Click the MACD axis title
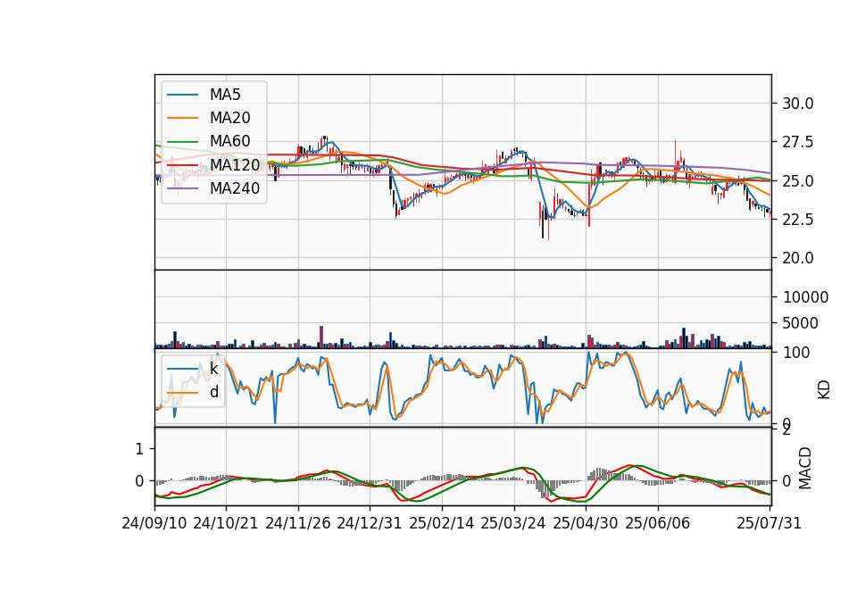Screen dimensions: 857x616 805,467
